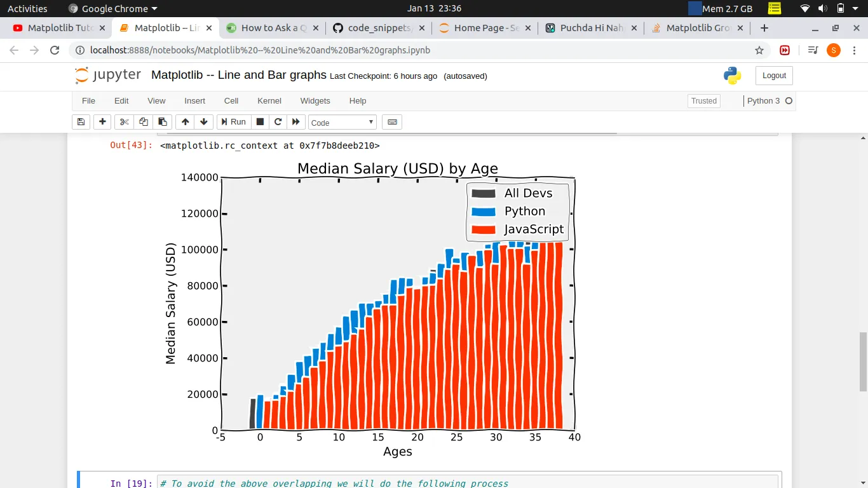Bookmark this page with star icon
868x488 pixels.
click(x=759, y=50)
